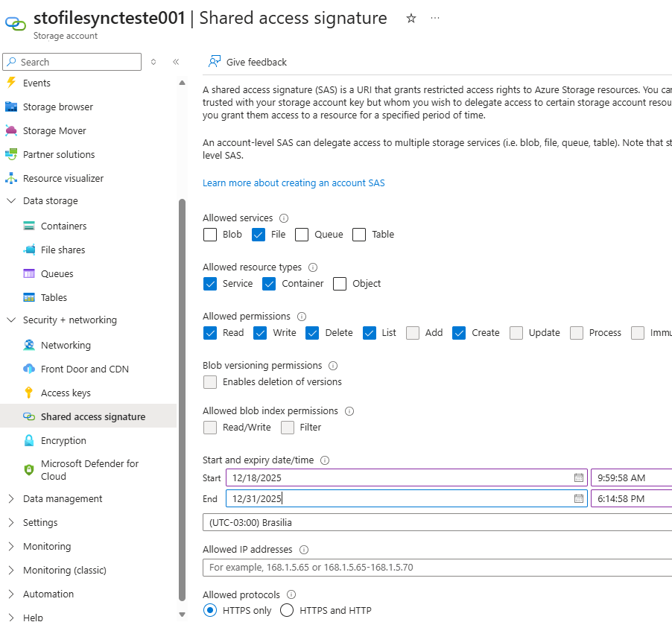This screenshot has width=672, height=622.
Task: Open the calendar picker for End date
Action: pos(578,498)
